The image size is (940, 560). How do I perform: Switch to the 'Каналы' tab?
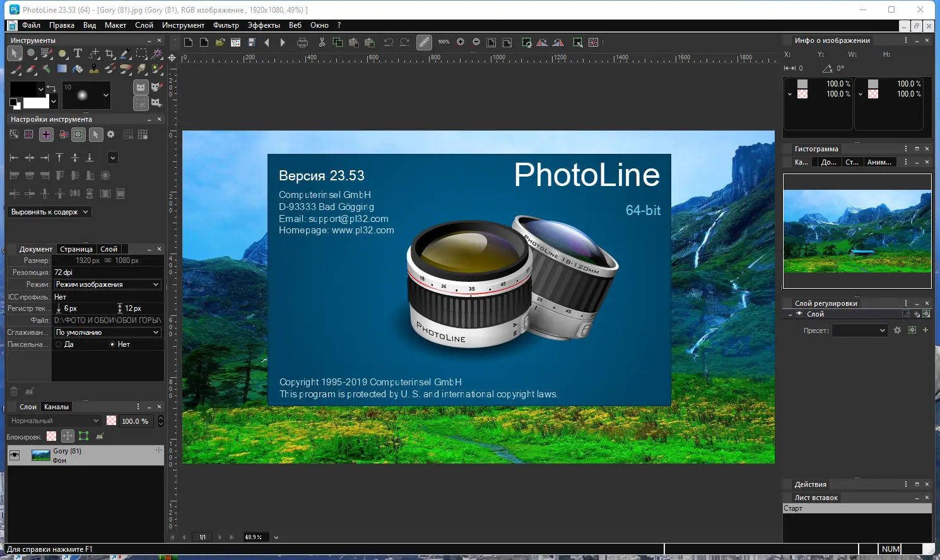pyautogui.click(x=56, y=407)
